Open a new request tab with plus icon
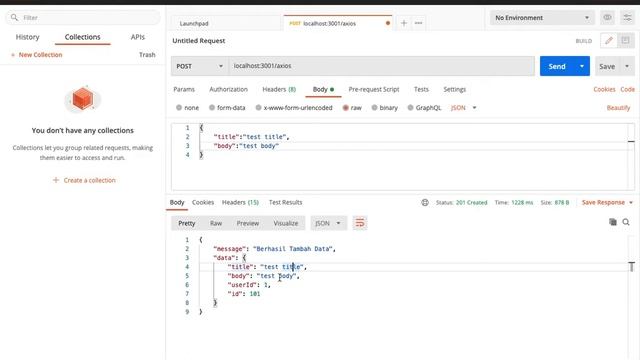640x360 pixels. click(404, 23)
